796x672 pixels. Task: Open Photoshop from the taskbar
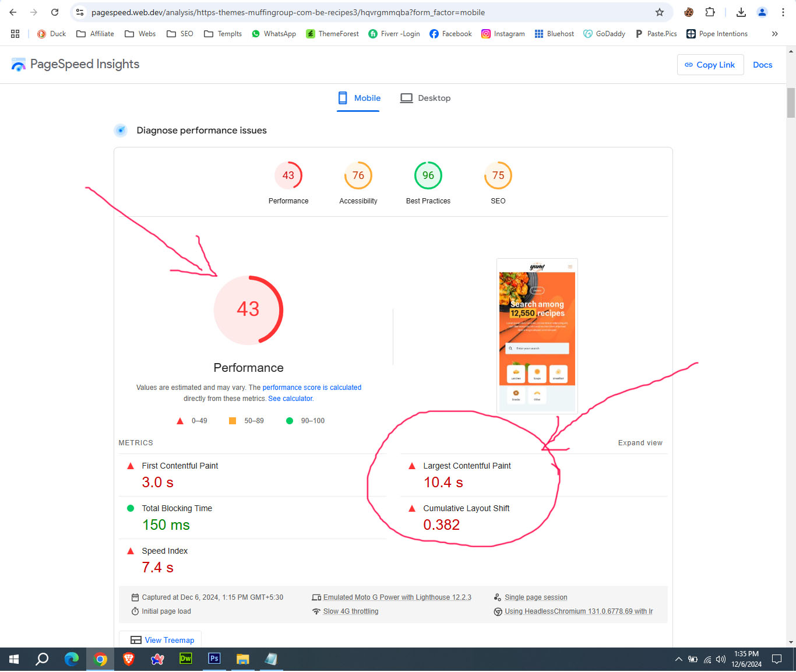point(214,659)
